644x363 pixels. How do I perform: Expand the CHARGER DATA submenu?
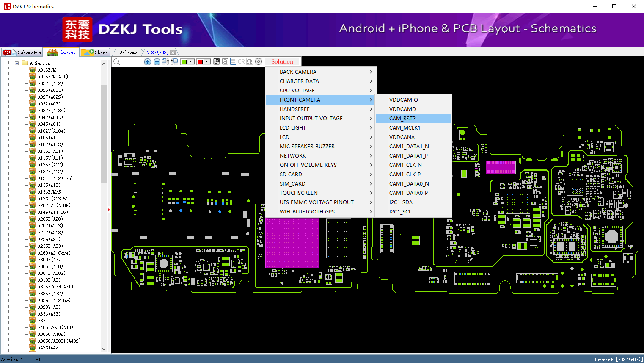pyautogui.click(x=321, y=81)
